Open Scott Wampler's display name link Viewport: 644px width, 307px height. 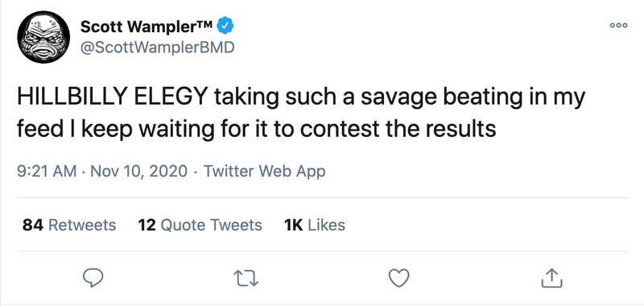pos(147,27)
